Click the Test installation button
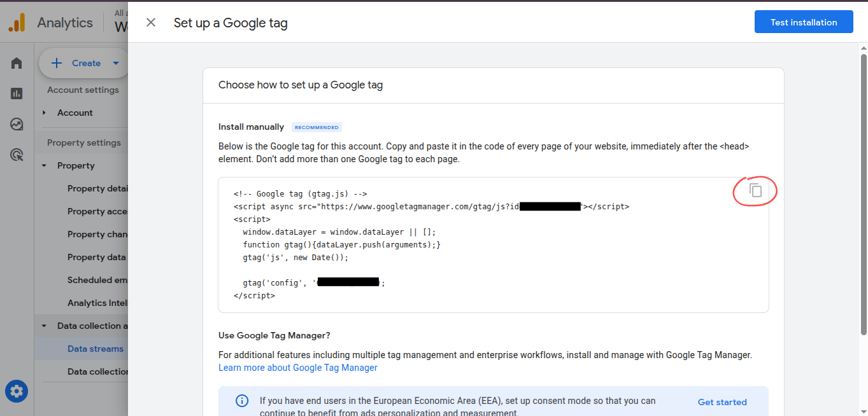Image resolution: width=868 pixels, height=416 pixels. [804, 22]
